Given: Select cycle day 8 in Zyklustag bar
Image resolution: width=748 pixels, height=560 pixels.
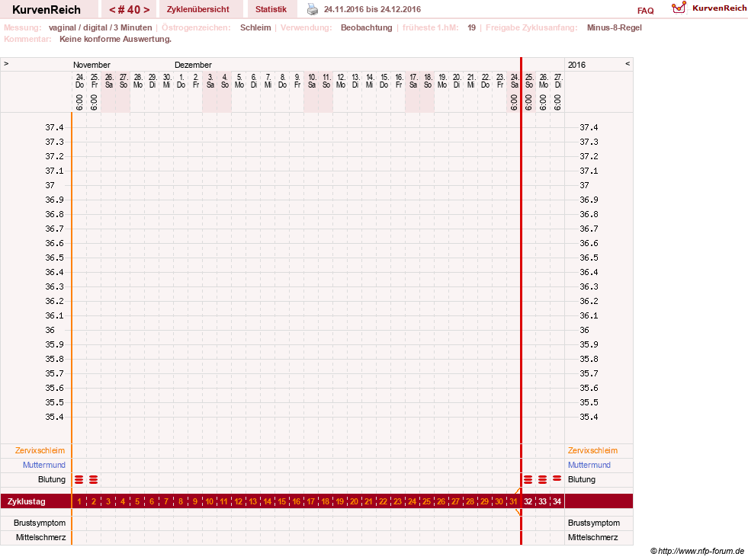Looking at the screenshot, I should (x=180, y=501).
